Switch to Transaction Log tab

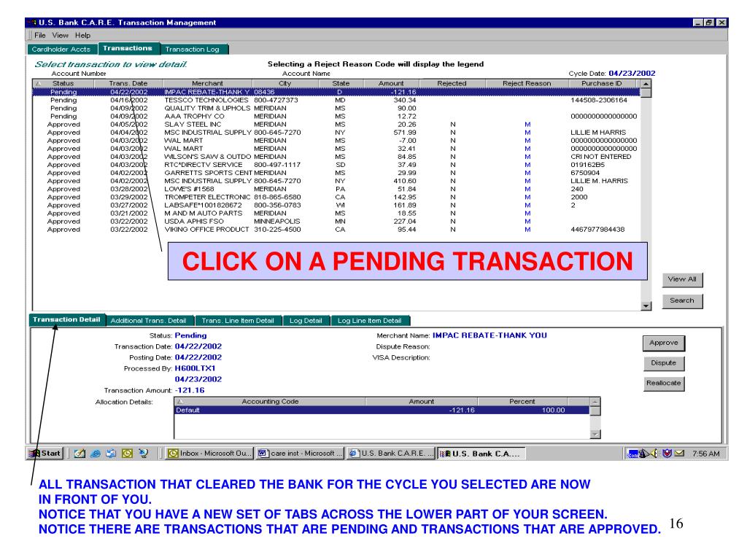point(193,49)
